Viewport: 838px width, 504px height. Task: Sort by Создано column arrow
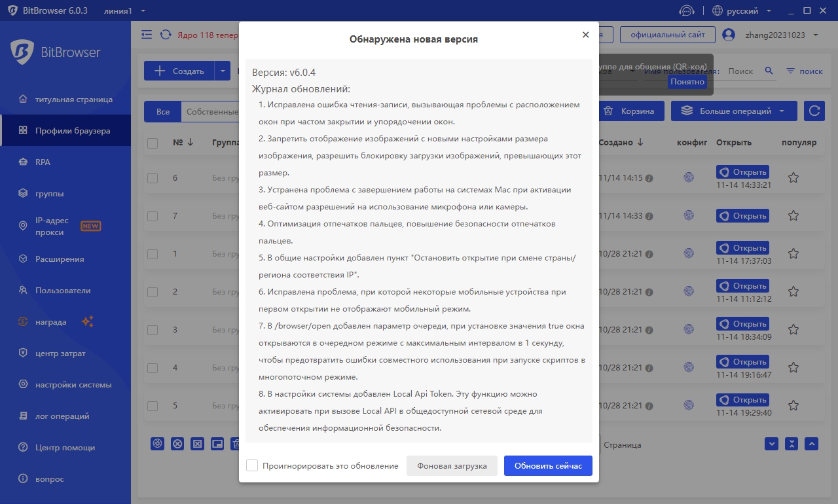[640, 143]
